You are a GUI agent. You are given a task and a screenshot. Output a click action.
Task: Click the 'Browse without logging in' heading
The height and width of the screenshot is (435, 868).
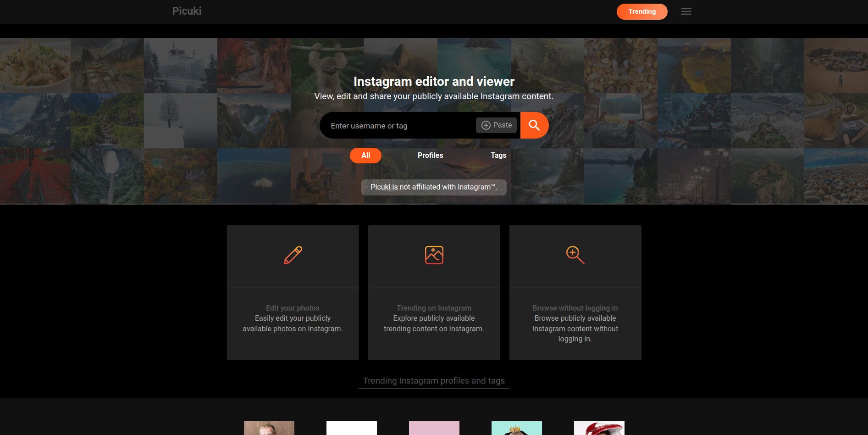pos(575,308)
